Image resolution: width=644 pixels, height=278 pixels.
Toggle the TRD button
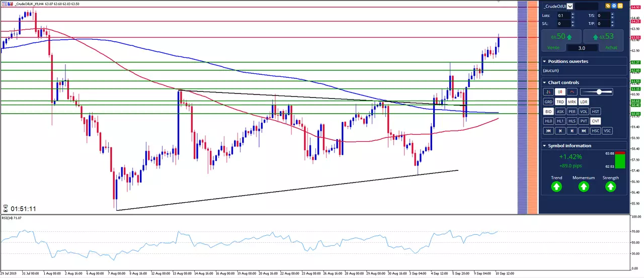(x=560, y=102)
